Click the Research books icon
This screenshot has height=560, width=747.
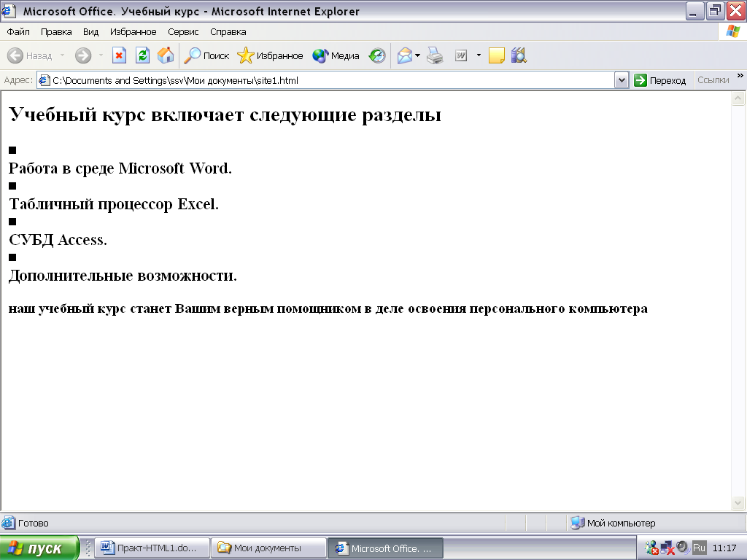(x=519, y=55)
